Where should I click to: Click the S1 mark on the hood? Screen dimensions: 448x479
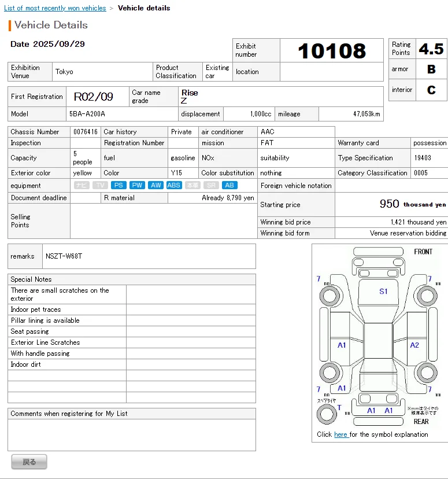pos(383,292)
